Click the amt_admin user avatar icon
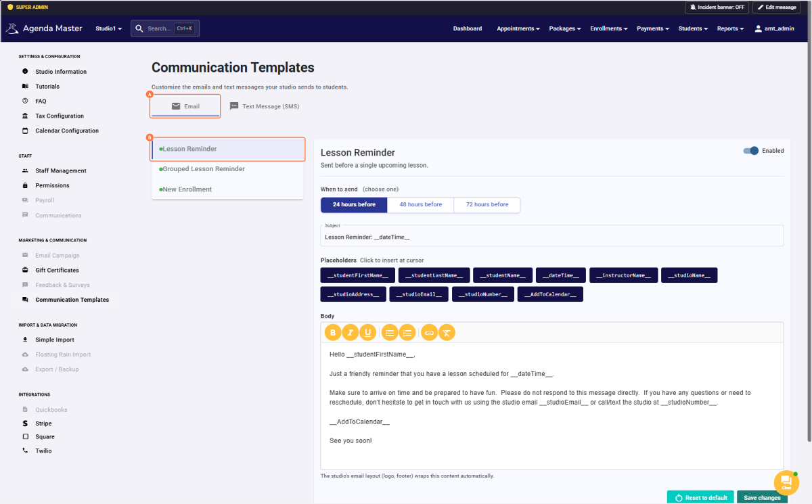The width and height of the screenshot is (812, 504). [759, 28]
